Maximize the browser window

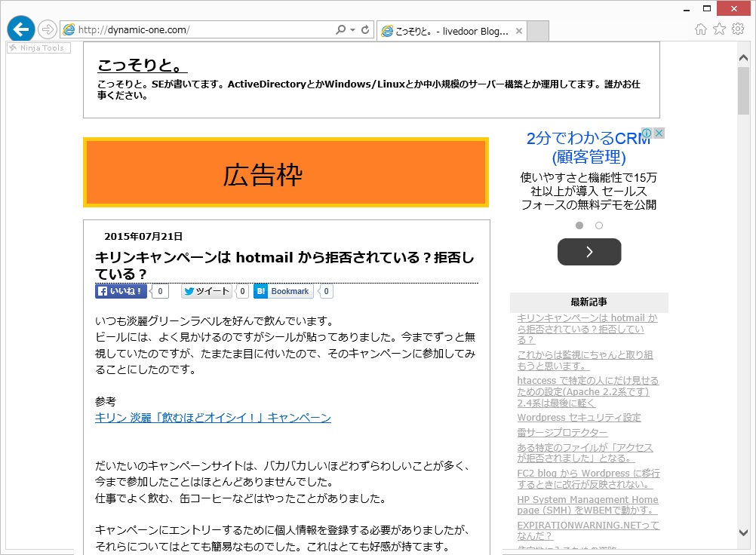[707, 9]
